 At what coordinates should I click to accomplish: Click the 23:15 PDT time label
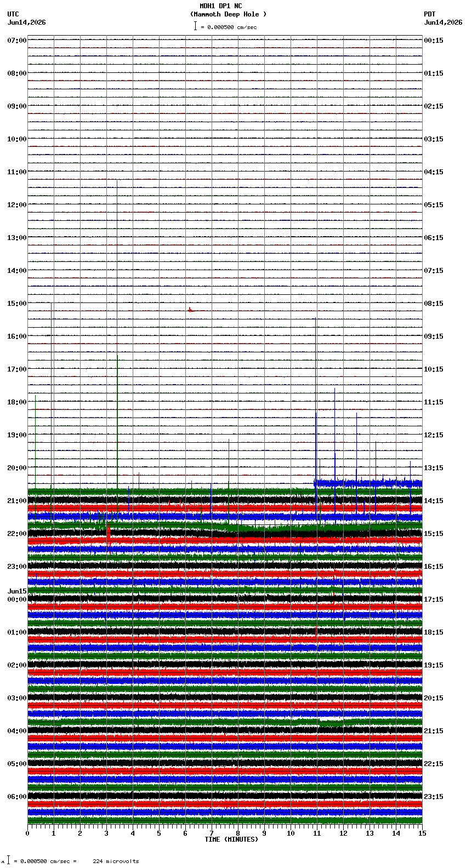click(434, 797)
